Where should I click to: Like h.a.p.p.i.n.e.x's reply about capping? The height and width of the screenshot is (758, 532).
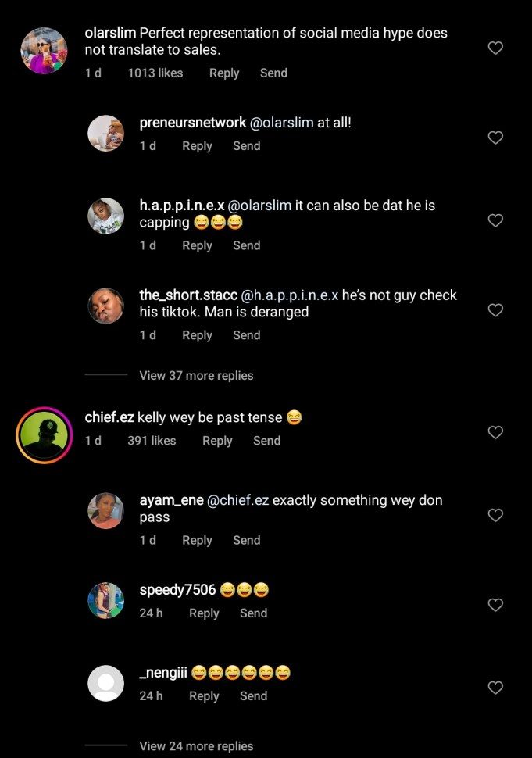pyautogui.click(x=495, y=220)
